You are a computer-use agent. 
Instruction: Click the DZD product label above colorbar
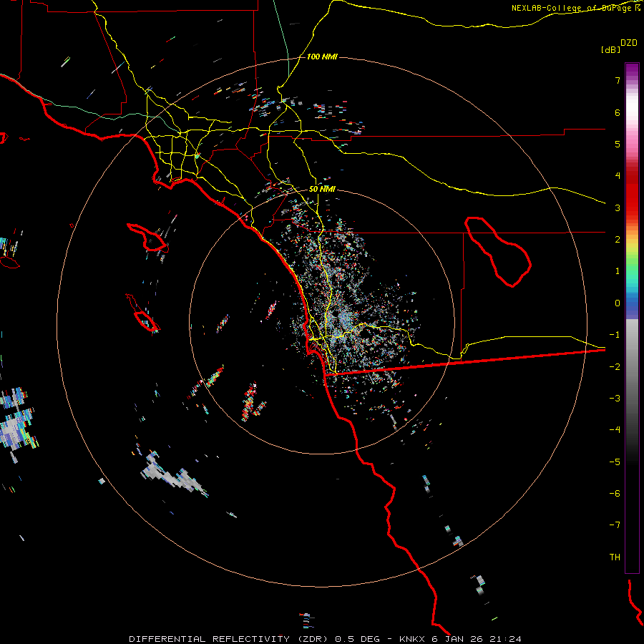click(x=629, y=43)
